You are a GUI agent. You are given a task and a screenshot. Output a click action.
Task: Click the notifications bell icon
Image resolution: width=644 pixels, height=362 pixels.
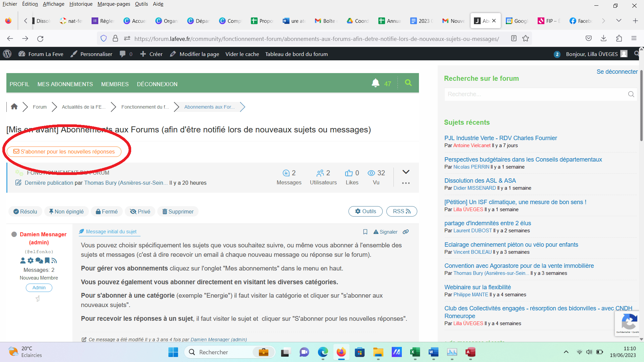tap(375, 83)
